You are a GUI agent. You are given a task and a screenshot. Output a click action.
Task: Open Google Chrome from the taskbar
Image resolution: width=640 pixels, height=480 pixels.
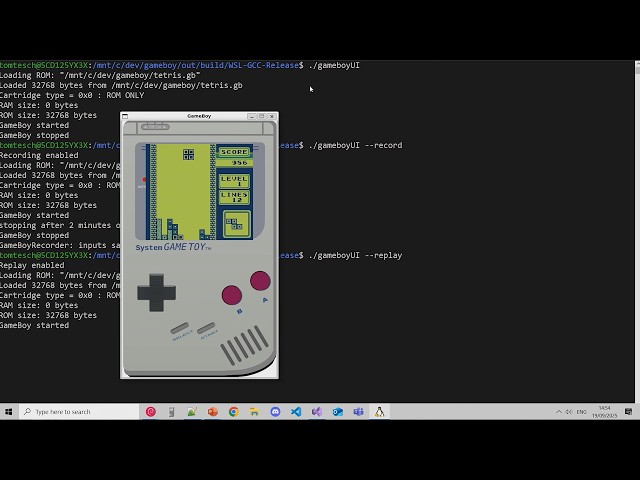point(233,412)
